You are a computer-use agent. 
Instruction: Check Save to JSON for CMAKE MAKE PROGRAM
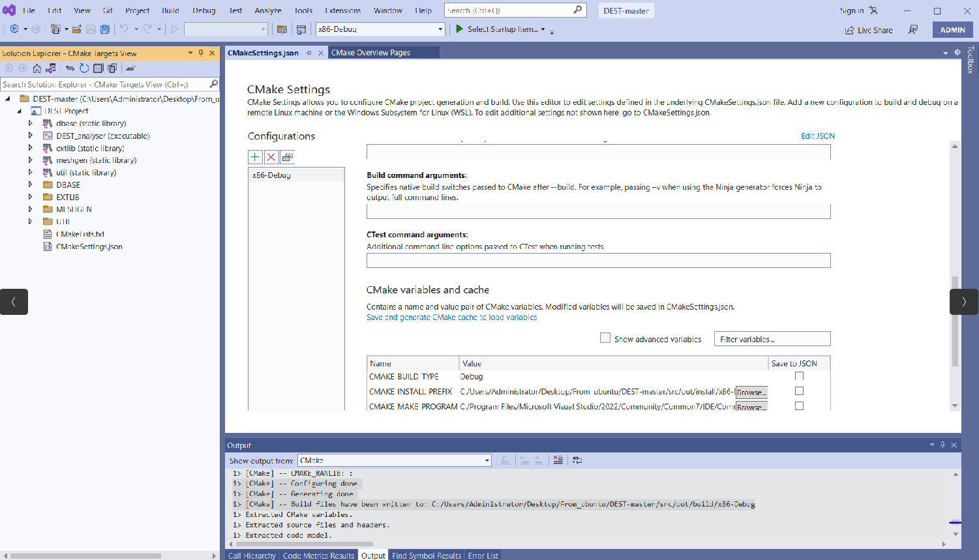(x=799, y=406)
